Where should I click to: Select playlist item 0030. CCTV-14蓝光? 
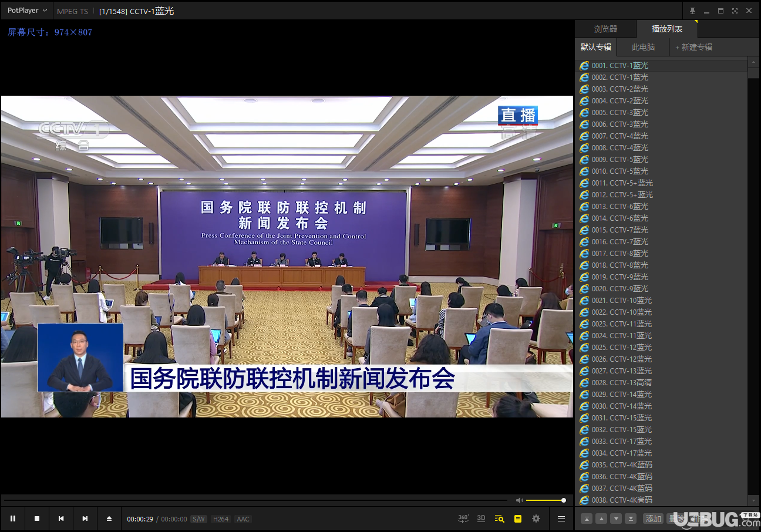click(x=661, y=406)
